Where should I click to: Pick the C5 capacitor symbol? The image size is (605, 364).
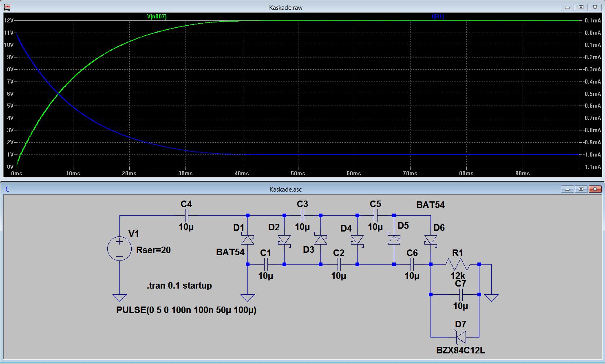coord(375,215)
